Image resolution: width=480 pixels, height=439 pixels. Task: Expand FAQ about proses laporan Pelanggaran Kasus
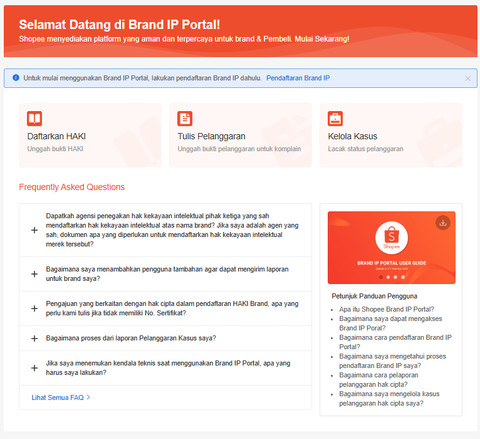(166, 338)
